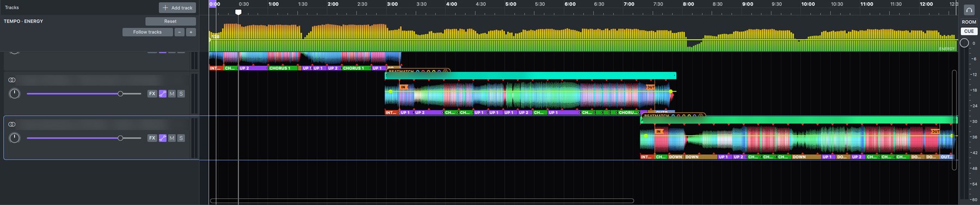
Task: Select the CHORU segment on the second track
Action: click(629, 113)
